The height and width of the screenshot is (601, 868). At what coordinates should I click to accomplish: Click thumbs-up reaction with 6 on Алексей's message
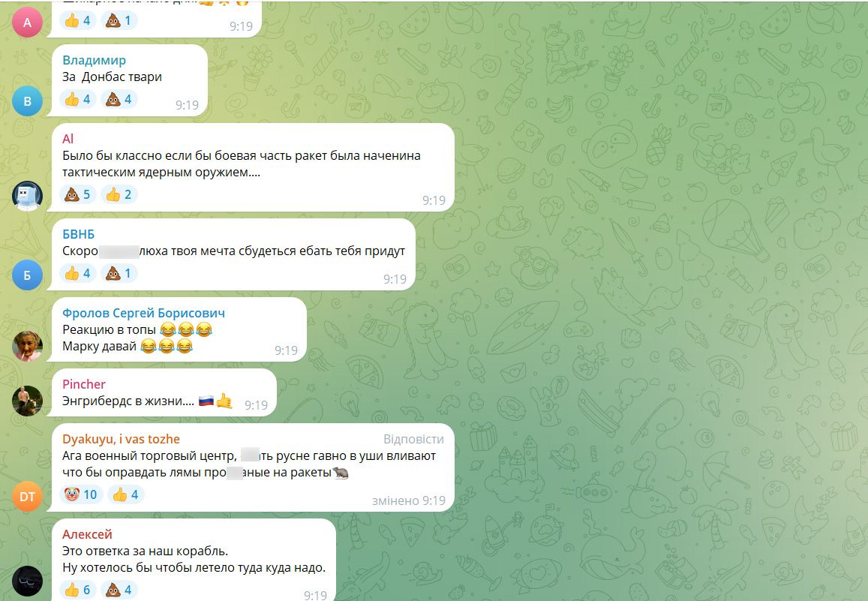[77, 590]
